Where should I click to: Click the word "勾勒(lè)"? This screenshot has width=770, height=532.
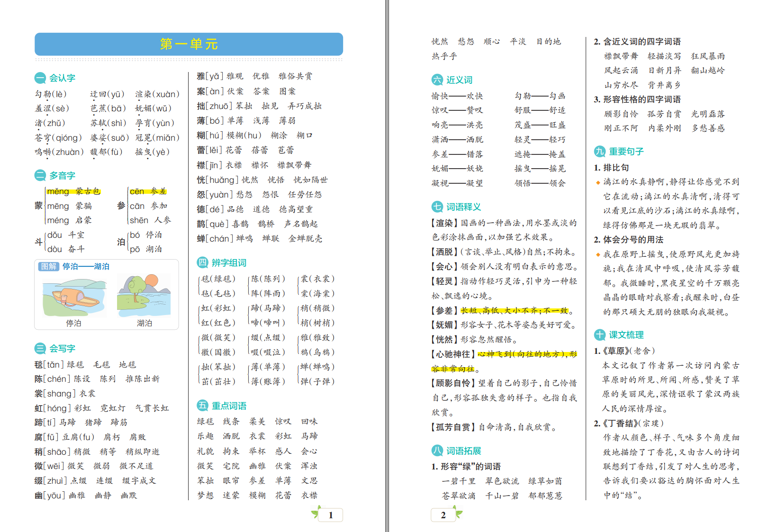point(51,94)
